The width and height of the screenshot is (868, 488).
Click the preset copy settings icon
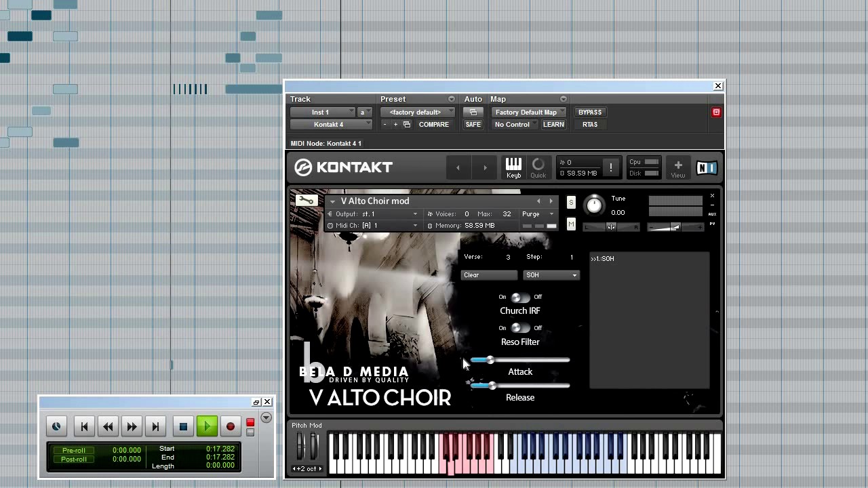[x=407, y=125]
